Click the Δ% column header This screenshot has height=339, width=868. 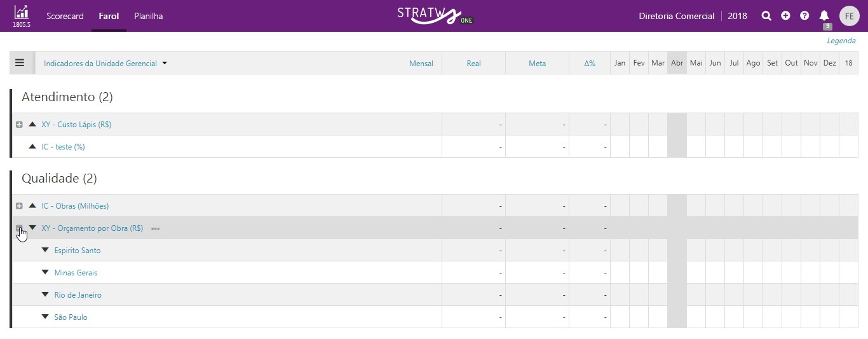coord(590,64)
